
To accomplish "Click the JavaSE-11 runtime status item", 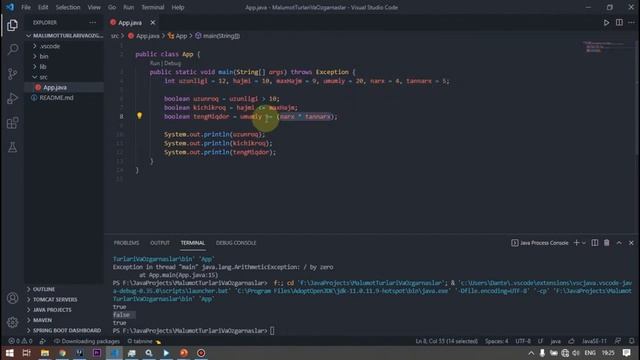I will (594, 341).
